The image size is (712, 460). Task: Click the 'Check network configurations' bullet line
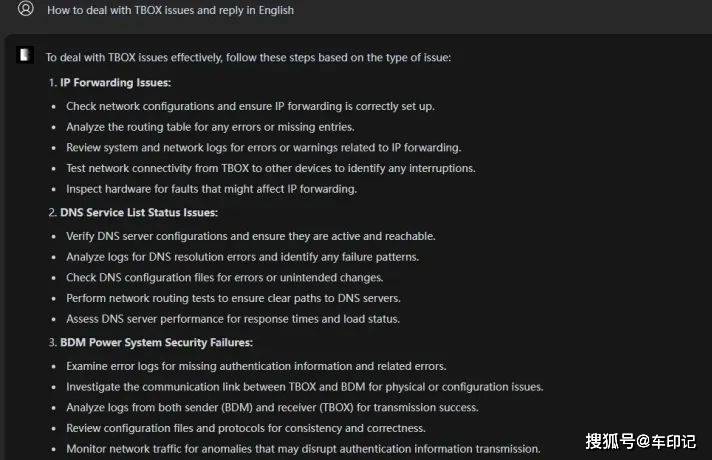[250, 106]
